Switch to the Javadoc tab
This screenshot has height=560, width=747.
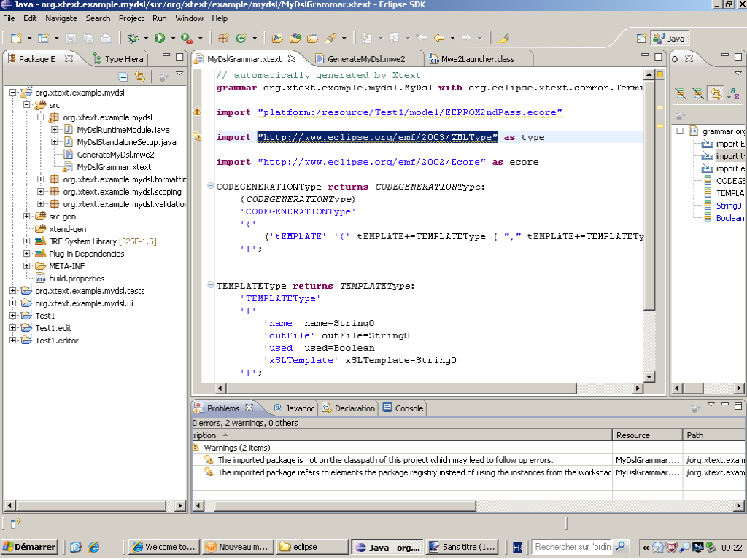click(294, 408)
